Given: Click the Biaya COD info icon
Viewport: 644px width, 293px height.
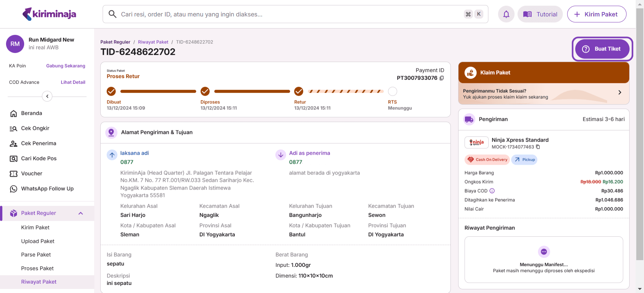Looking at the screenshot, I should click(492, 191).
